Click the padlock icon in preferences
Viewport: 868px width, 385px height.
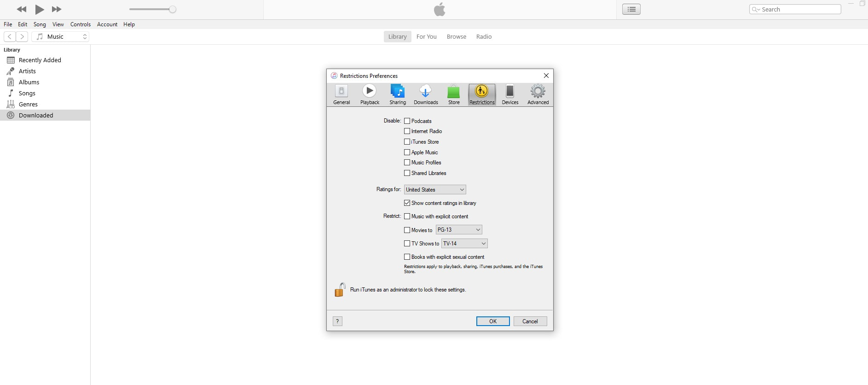tap(340, 290)
